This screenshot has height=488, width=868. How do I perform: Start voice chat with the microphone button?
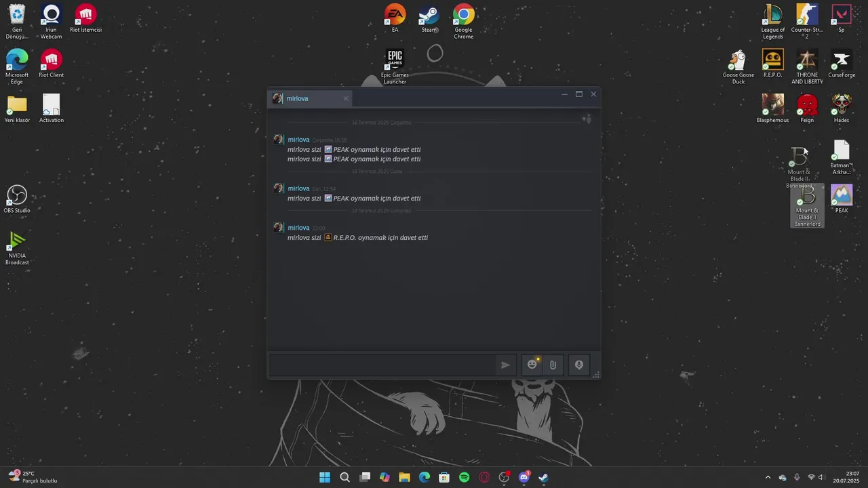tap(578, 365)
